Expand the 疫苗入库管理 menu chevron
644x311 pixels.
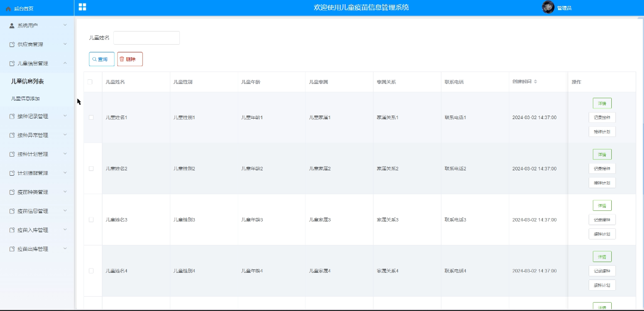(x=65, y=229)
